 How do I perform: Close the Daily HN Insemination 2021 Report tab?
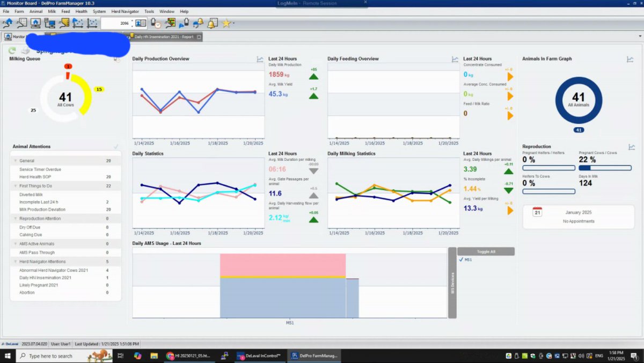pyautogui.click(x=199, y=37)
